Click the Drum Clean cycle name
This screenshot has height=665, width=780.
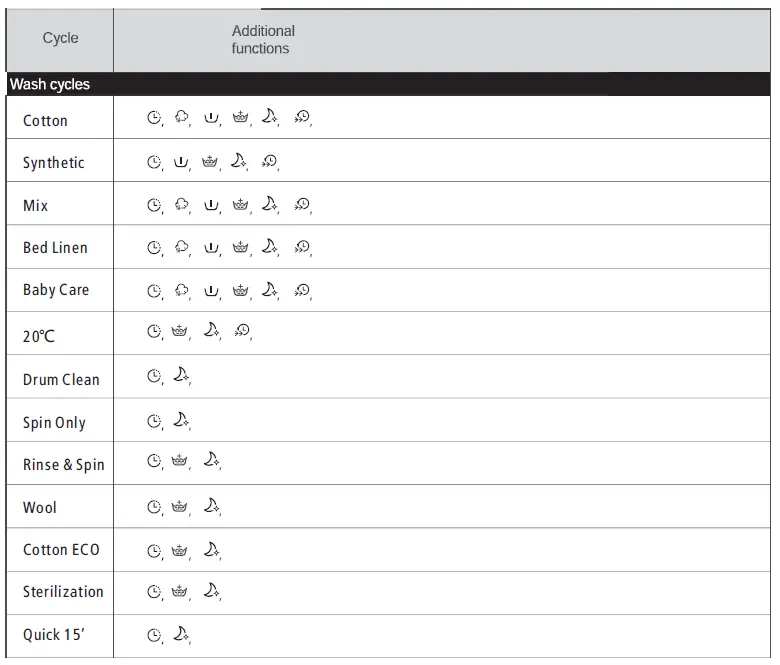(61, 380)
